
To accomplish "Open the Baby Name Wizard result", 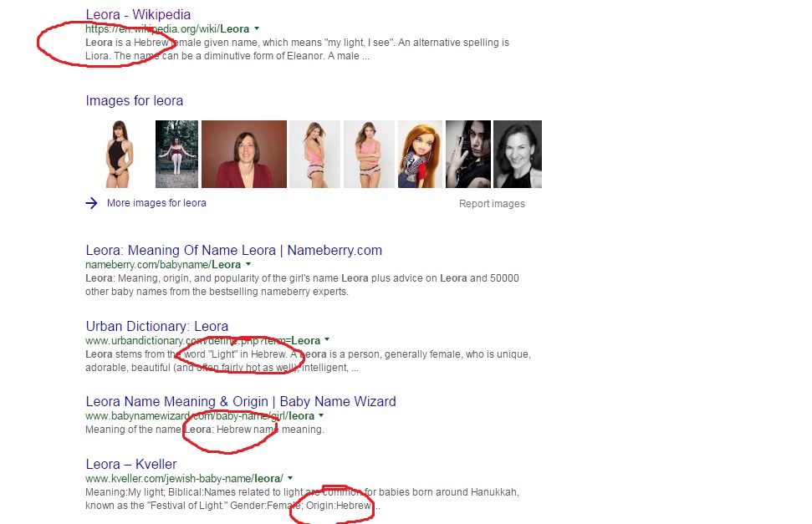I will 240,401.
